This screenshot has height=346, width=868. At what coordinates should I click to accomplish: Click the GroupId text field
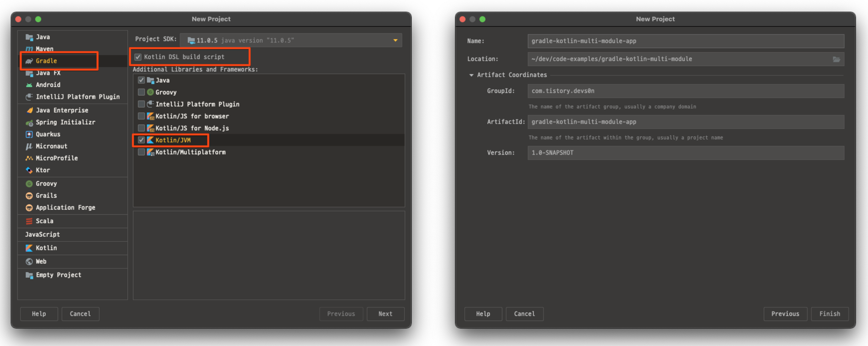[685, 91]
